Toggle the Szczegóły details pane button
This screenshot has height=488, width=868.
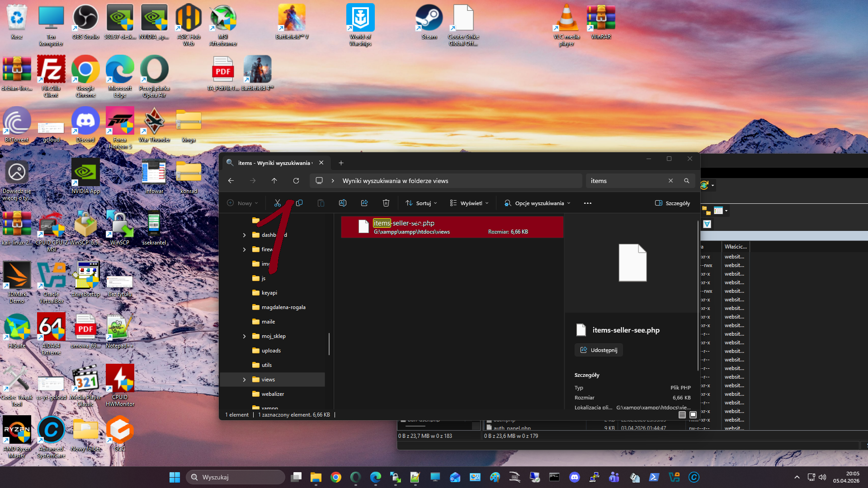point(673,203)
